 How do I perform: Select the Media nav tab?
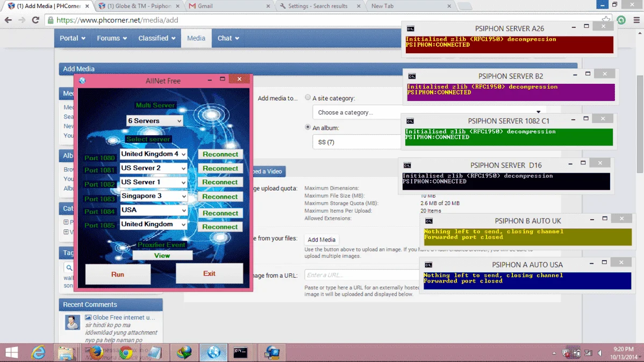(x=196, y=38)
